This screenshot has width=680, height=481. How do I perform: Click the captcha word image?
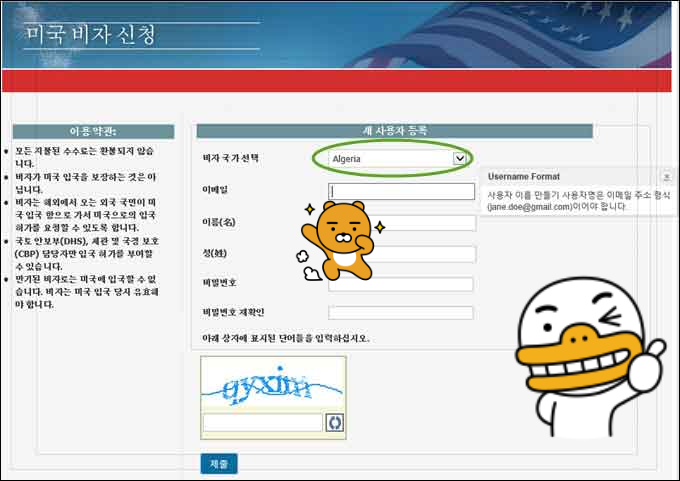pos(273,386)
